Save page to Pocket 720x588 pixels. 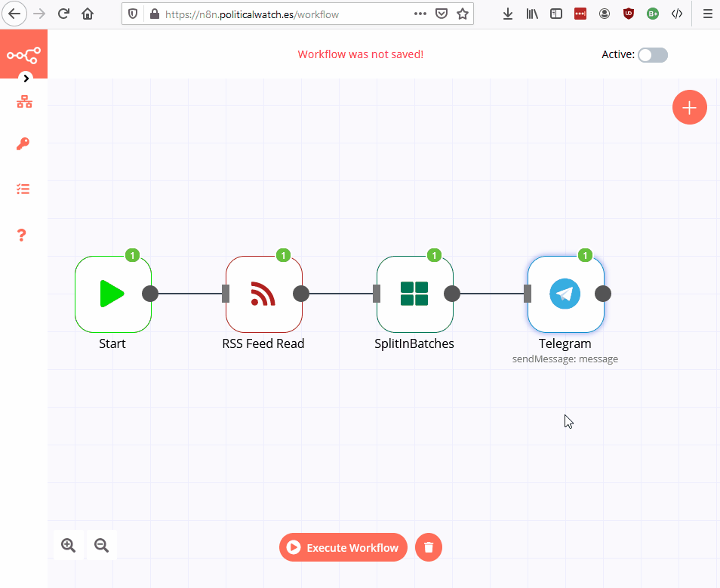point(442,14)
